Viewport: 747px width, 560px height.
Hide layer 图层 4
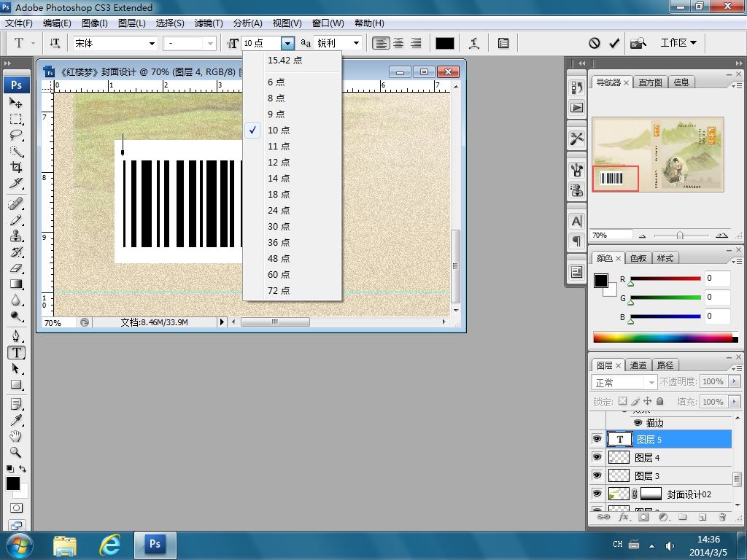click(x=597, y=457)
